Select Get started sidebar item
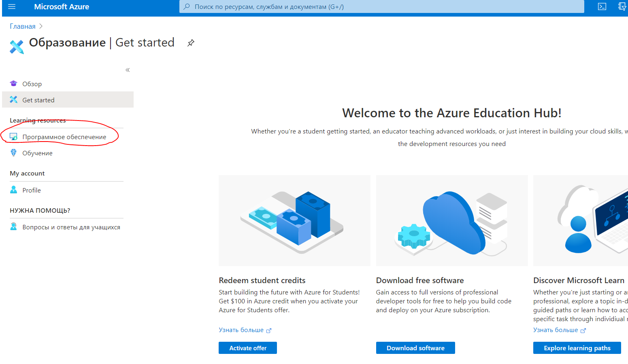The image size is (628, 364). [68, 99]
